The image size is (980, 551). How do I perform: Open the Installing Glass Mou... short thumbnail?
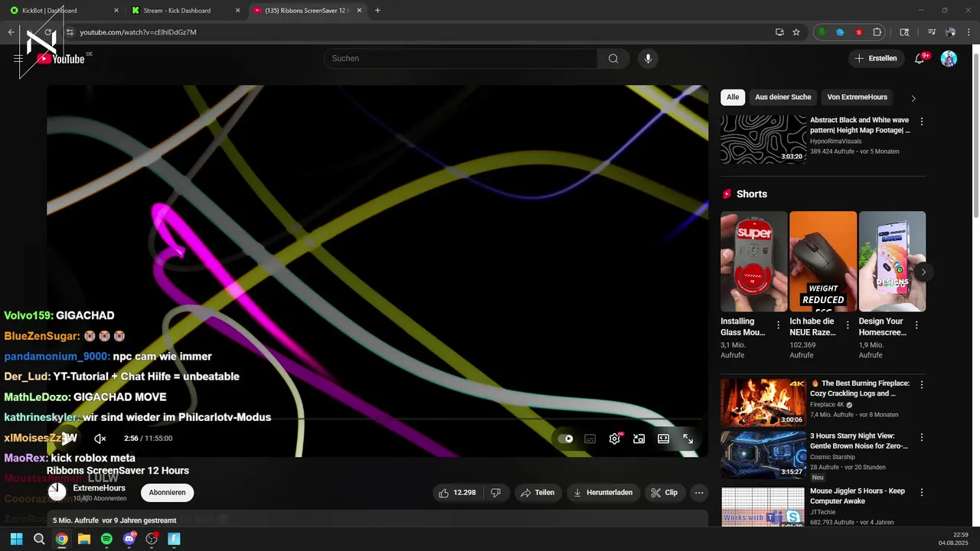click(753, 262)
